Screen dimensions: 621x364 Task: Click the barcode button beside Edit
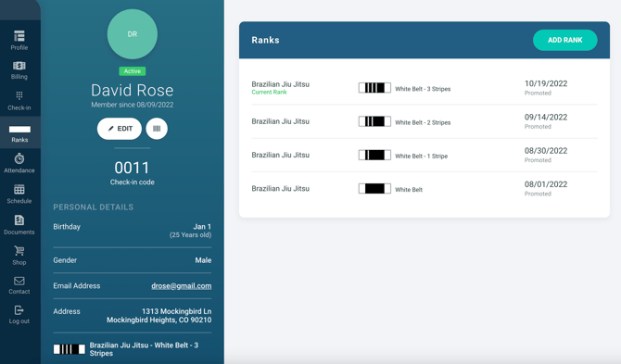point(157,129)
